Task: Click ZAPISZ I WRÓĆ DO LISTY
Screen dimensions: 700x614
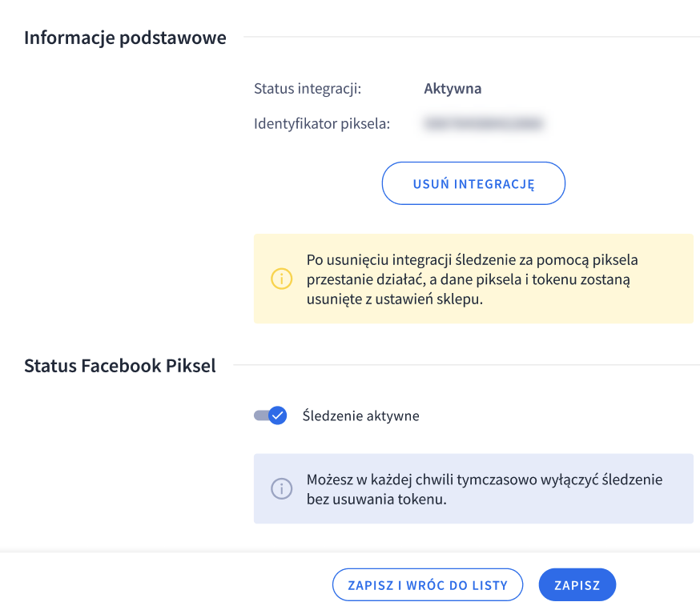Action: [x=428, y=585]
